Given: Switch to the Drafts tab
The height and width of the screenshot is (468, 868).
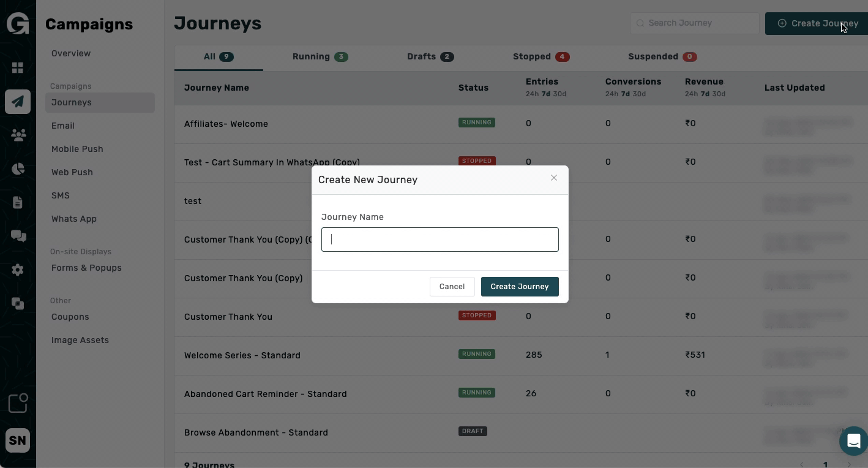Looking at the screenshot, I should tap(430, 57).
